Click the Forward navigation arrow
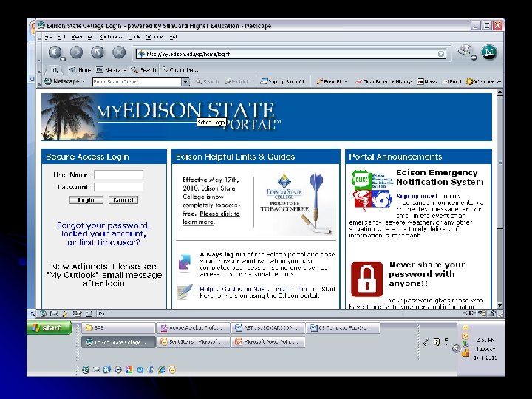 (76, 52)
